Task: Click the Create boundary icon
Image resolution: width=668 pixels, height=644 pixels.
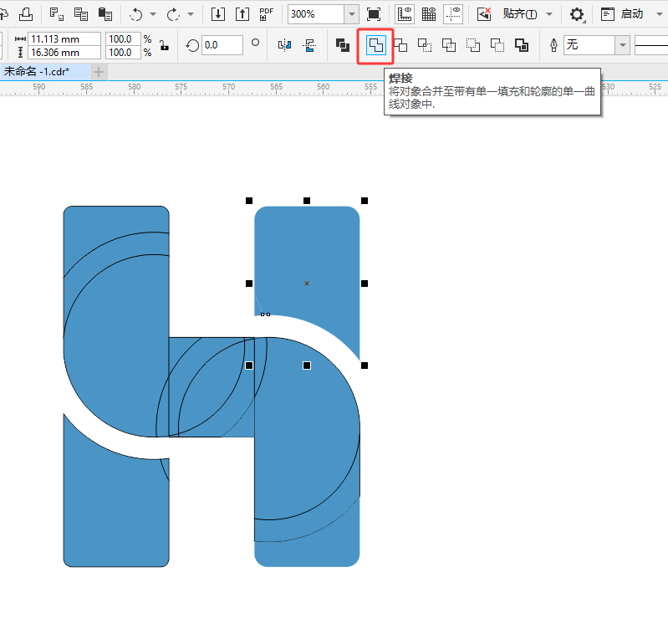Action: pyautogui.click(x=522, y=45)
